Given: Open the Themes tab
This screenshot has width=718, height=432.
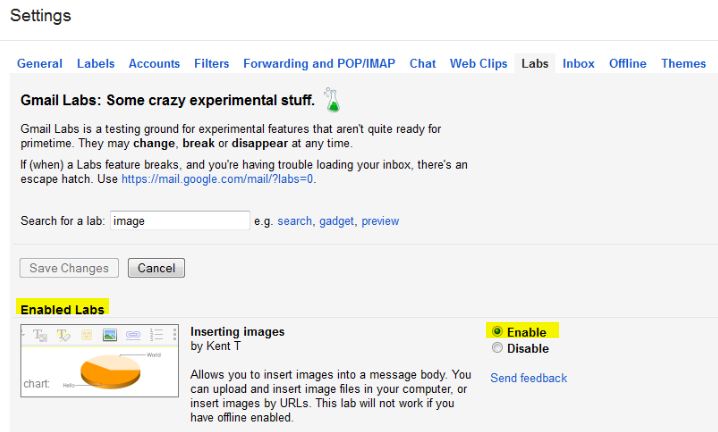Looking at the screenshot, I should coord(683,64).
